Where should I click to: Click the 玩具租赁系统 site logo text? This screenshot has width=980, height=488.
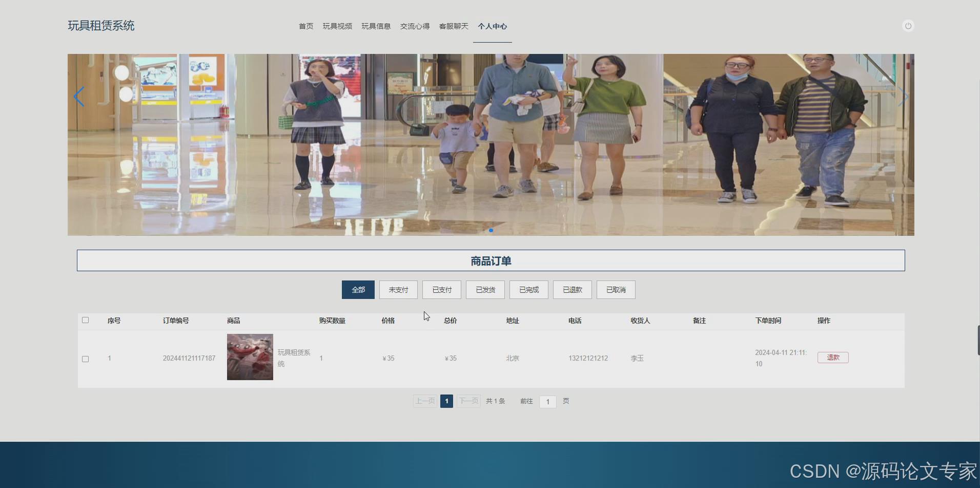point(100,26)
